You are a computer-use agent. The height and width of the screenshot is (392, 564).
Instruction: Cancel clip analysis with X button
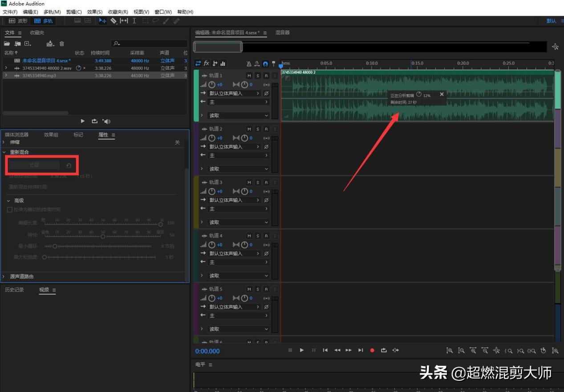point(442,94)
